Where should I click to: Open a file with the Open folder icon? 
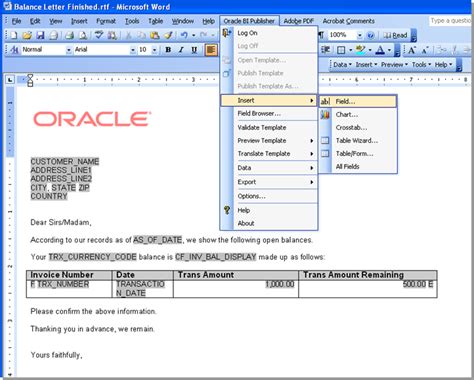click(x=27, y=35)
